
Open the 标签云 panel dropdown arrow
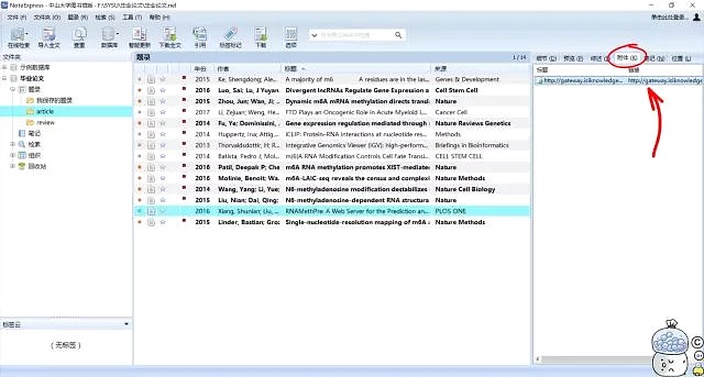[x=126, y=324]
